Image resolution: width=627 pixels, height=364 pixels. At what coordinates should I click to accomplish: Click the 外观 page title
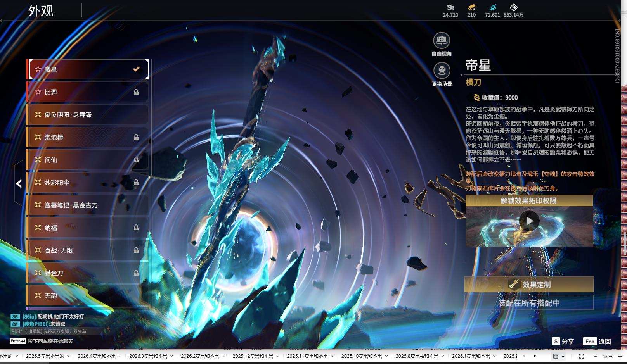point(41,11)
